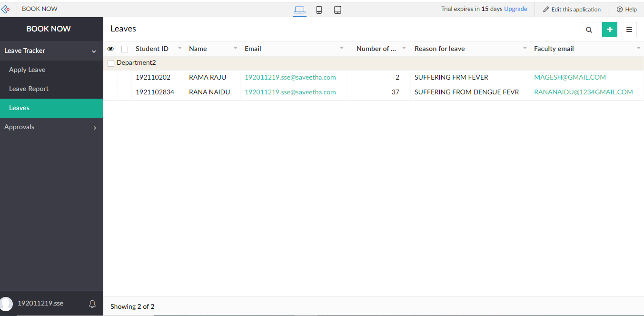644x316 pixels.
Task: Switch to desktop preview mode
Action: [x=299, y=9]
